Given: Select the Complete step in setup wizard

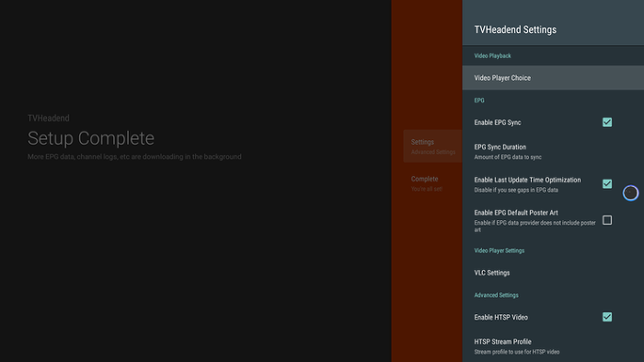Looking at the screenshot, I should (x=432, y=183).
